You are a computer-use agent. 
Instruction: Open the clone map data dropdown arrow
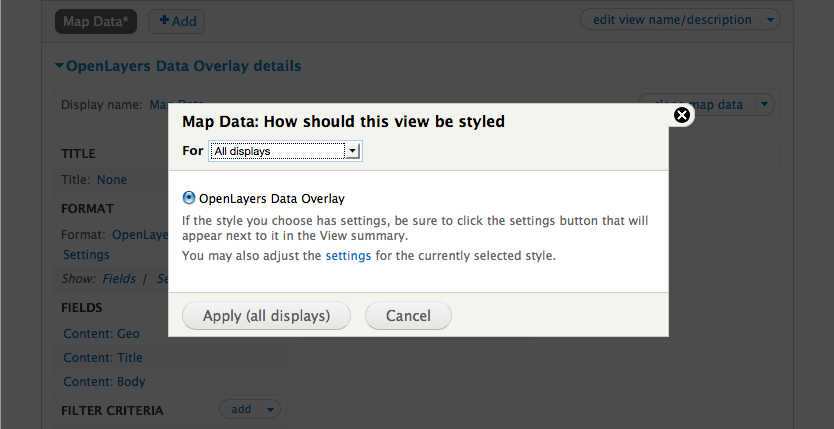point(763,104)
